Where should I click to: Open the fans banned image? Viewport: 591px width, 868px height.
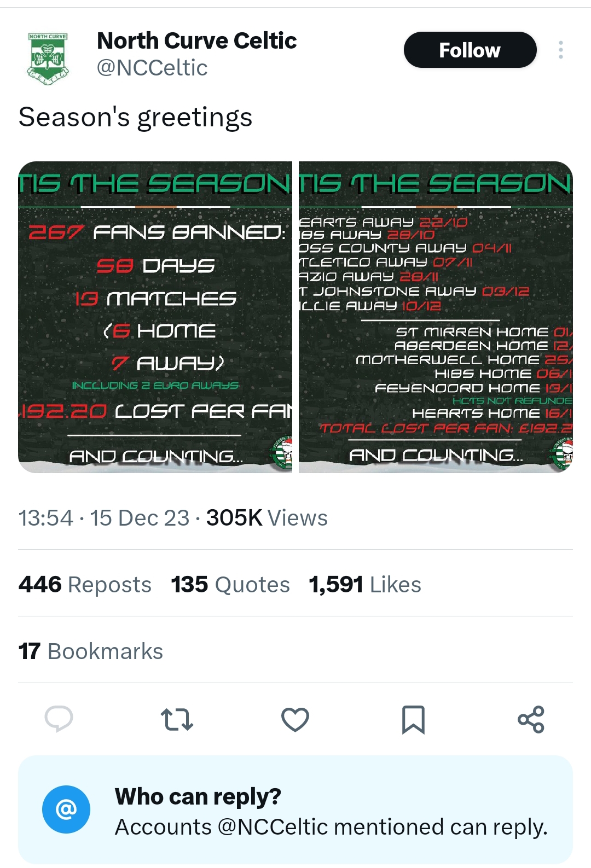pos(155,317)
